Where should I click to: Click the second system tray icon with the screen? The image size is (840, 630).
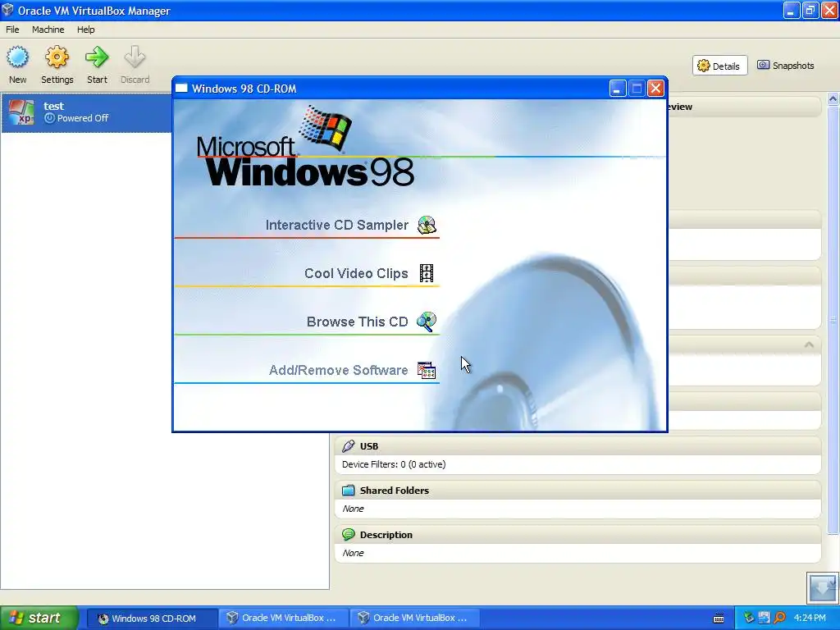pos(764,618)
